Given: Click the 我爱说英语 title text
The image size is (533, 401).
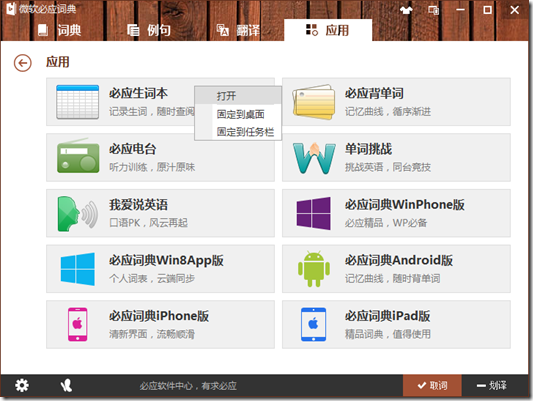Looking at the screenshot, I should point(138,205).
